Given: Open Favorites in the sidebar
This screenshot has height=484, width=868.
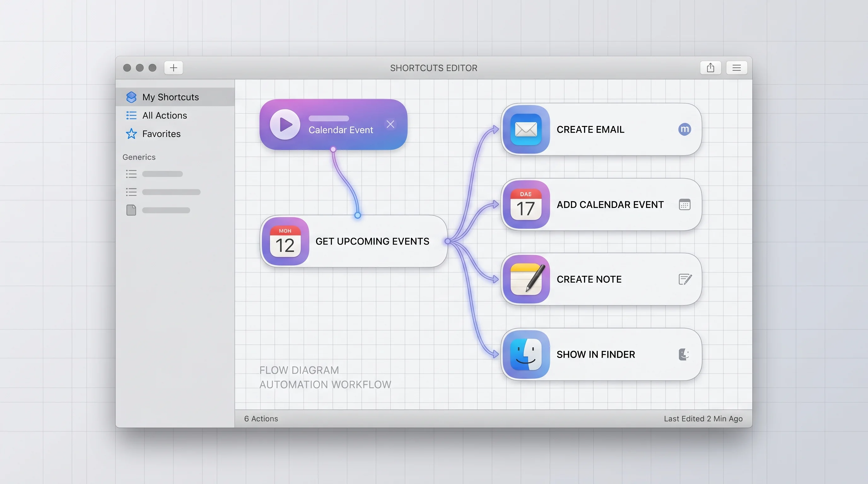Looking at the screenshot, I should click(x=175, y=134).
